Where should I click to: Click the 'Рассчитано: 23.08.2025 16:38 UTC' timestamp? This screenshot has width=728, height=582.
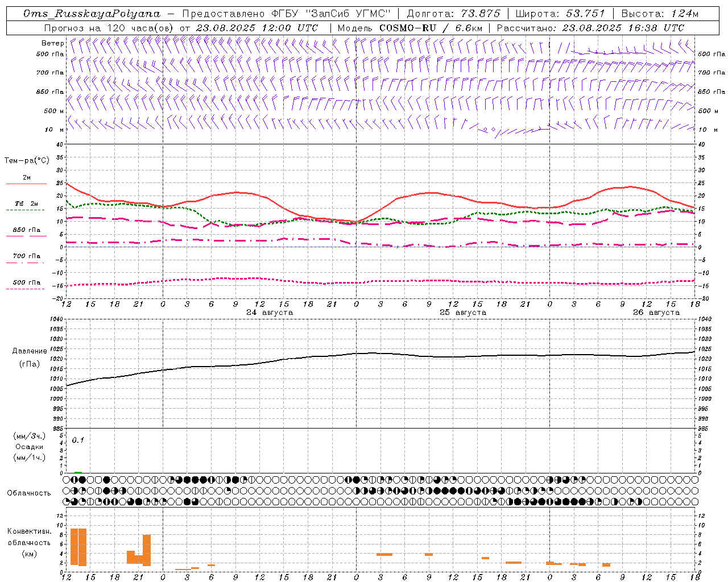click(x=590, y=28)
